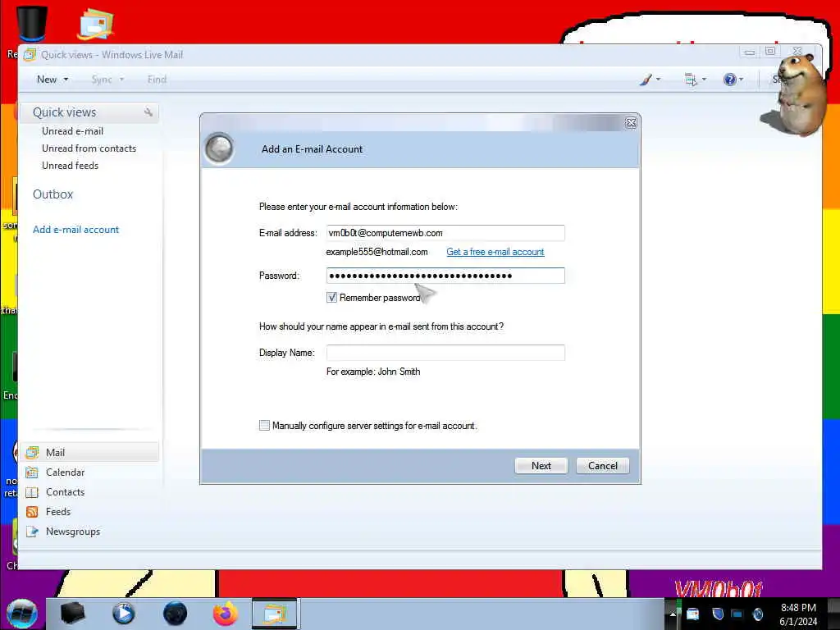Click the volume icon in the system tray
The image size is (840, 630).
point(757,614)
